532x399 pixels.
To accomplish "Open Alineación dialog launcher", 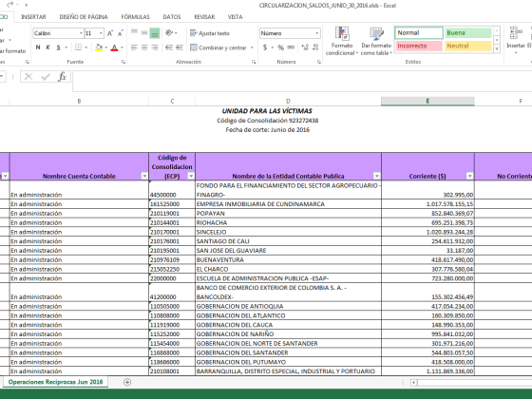I will [x=254, y=62].
